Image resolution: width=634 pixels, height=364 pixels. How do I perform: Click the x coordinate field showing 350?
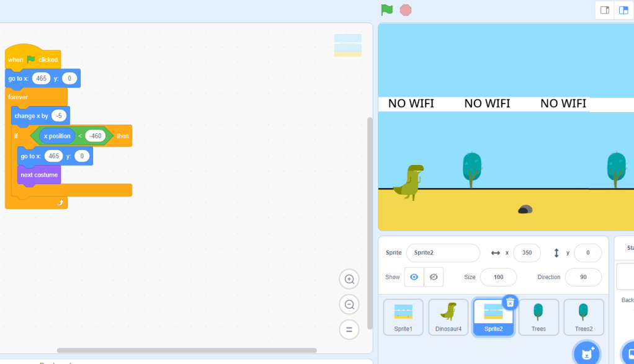click(x=527, y=252)
